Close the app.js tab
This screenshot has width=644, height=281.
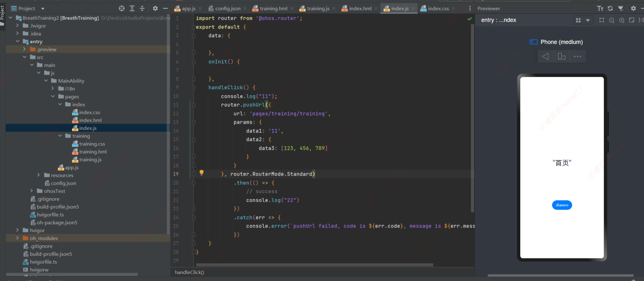point(200,8)
